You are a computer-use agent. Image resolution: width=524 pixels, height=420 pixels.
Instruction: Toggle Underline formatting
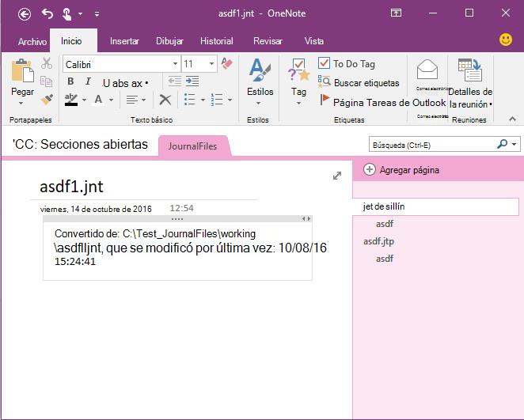click(x=106, y=83)
